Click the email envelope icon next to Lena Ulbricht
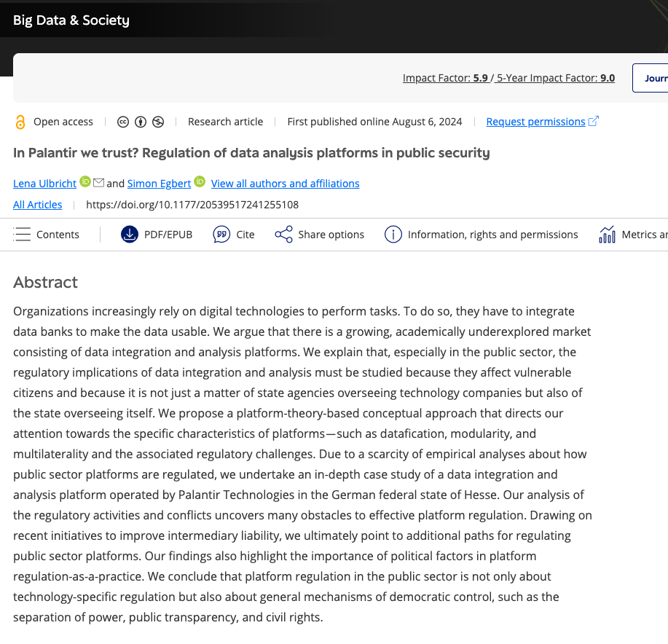Viewport: 668px width, 644px height. click(98, 182)
